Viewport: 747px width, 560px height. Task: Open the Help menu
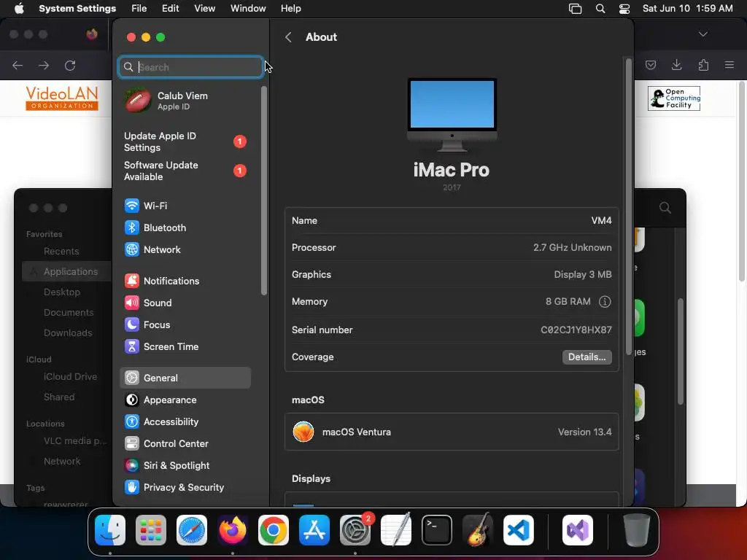pos(290,9)
